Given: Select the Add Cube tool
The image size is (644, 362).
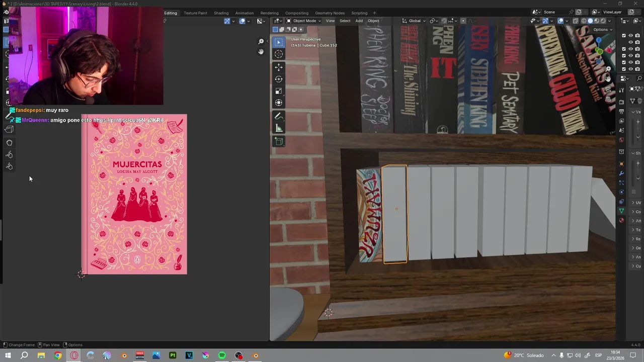Looking at the screenshot, I should pyautogui.click(x=279, y=142).
